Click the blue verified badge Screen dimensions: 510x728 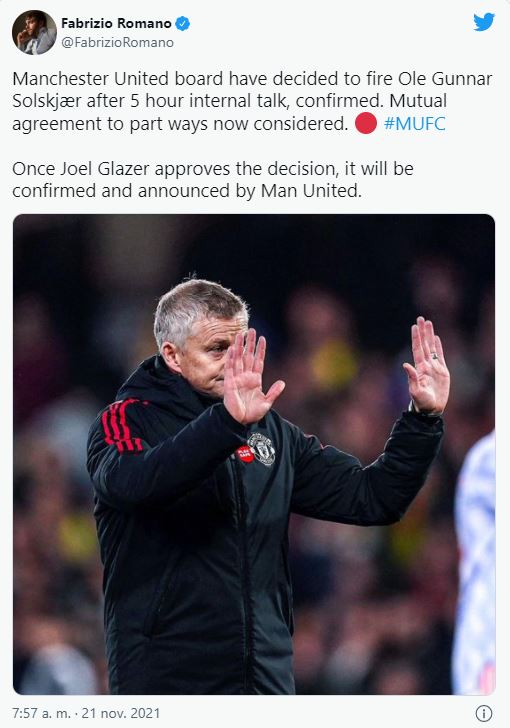tap(183, 23)
